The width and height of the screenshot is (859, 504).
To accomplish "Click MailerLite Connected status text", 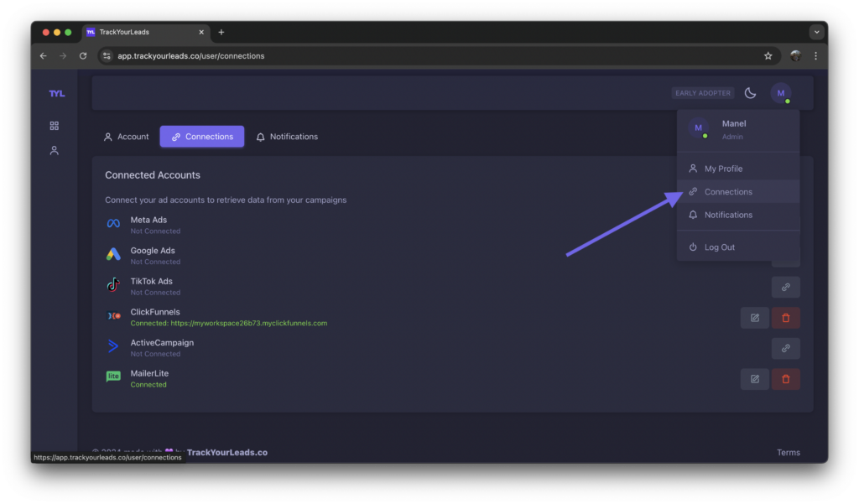I will click(148, 385).
